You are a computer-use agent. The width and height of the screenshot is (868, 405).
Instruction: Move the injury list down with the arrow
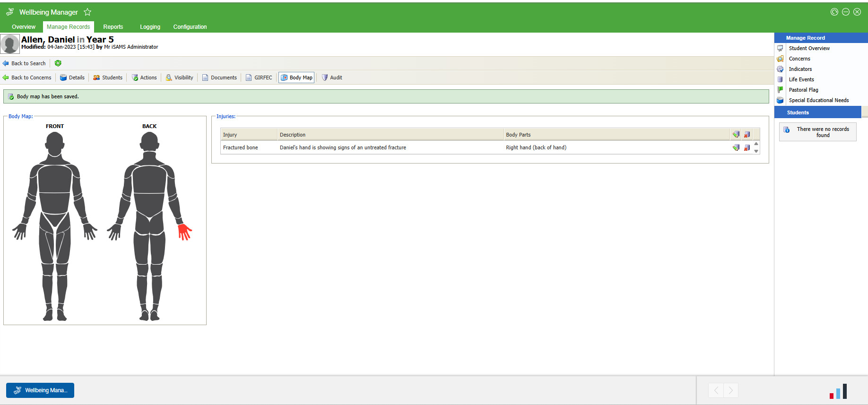click(756, 151)
